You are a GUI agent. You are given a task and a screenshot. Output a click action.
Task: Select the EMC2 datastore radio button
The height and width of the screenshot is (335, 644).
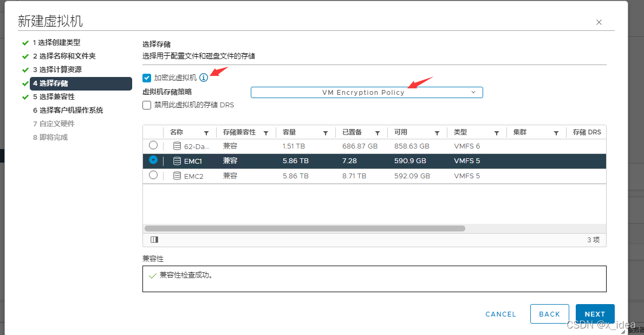tap(153, 175)
